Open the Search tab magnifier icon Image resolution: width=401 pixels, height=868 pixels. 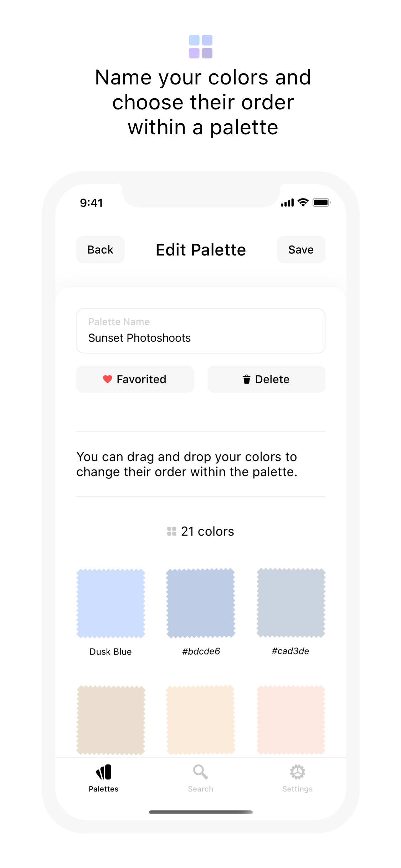tap(200, 772)
